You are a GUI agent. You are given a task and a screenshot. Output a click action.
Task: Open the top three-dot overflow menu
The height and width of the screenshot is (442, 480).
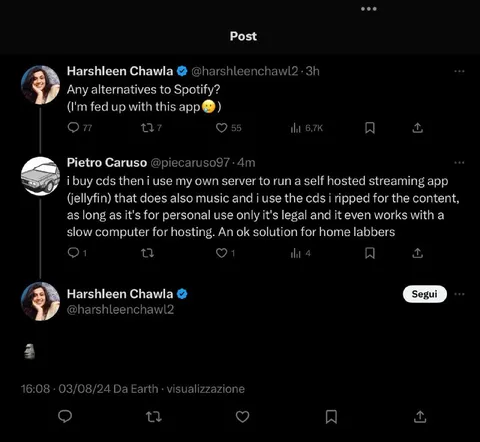tap(369, 9)
